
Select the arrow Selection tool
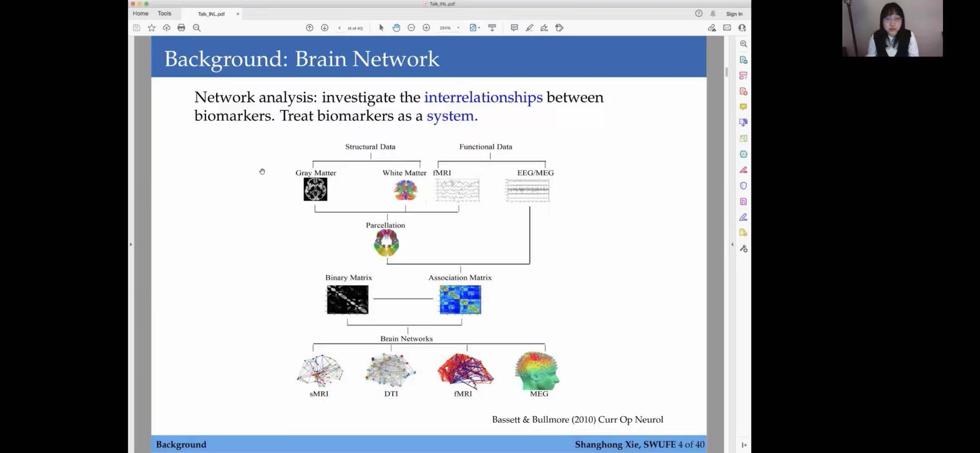(x=381, y=28)
